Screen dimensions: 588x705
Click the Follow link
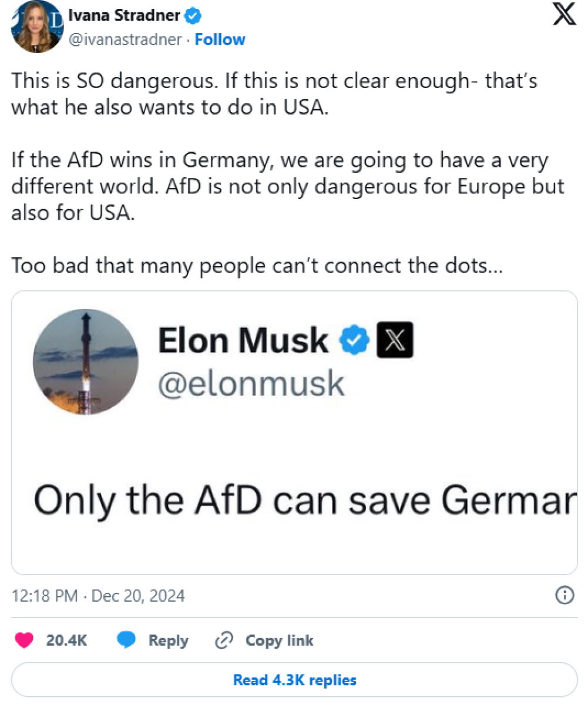coord(220,40)
